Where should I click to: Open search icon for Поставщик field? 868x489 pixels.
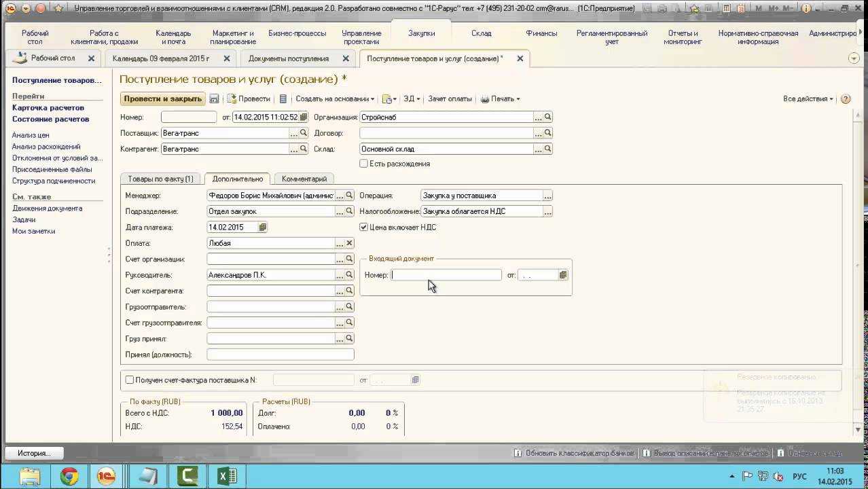point(304,133)
